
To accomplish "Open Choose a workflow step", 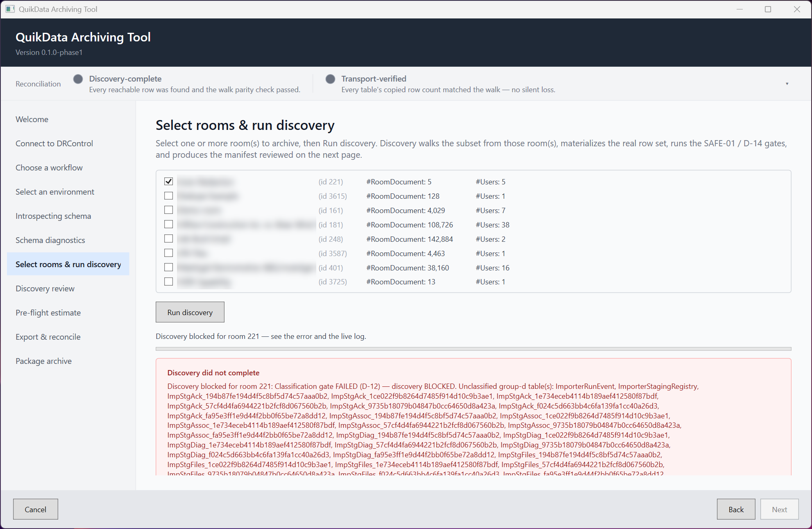I will [x=68, y=168].
